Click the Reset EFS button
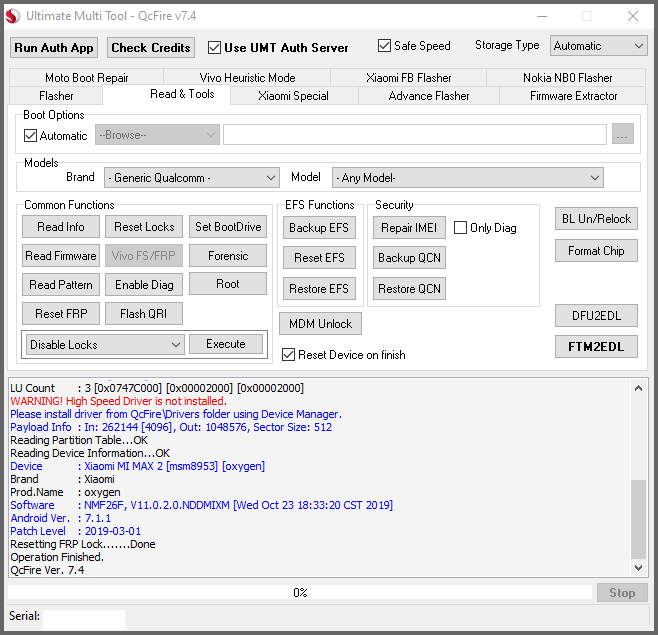 tap(319, 258)
